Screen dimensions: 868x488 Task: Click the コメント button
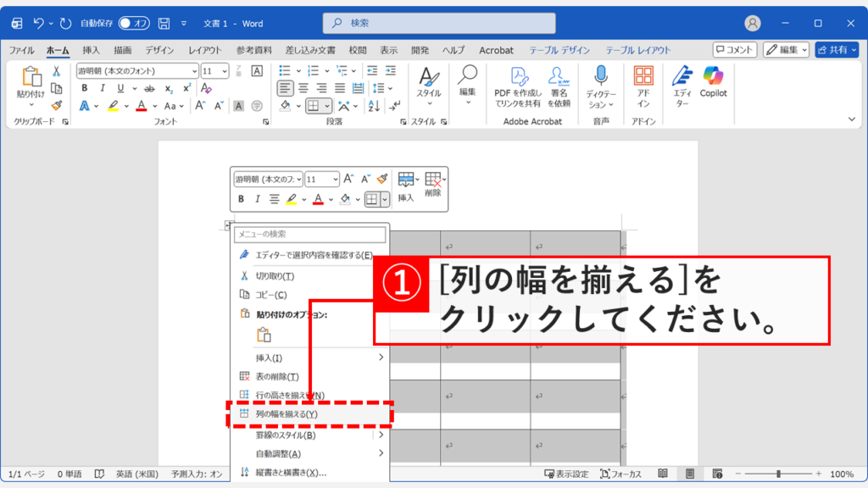737,49
